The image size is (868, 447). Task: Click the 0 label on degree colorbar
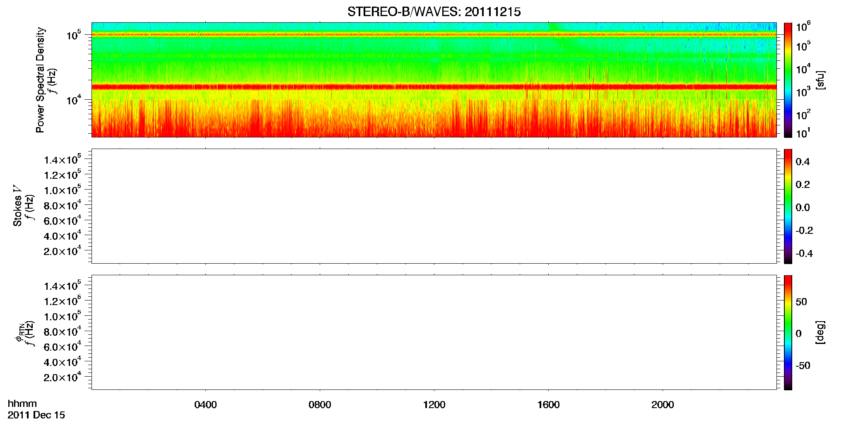coord(798,334)
